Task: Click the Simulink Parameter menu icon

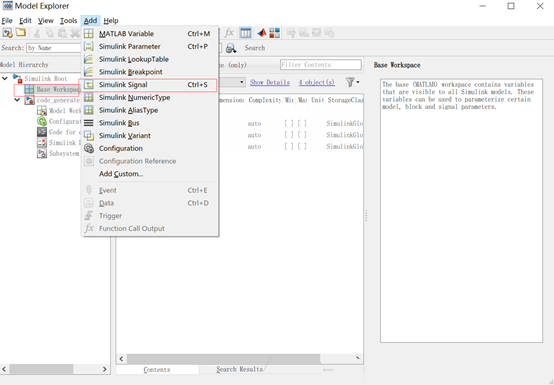Action: 89,46
